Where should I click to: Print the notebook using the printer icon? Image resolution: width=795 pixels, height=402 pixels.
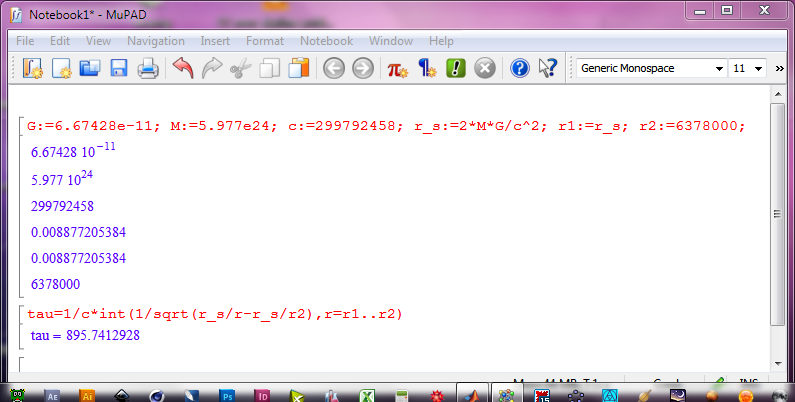point(147,69)
